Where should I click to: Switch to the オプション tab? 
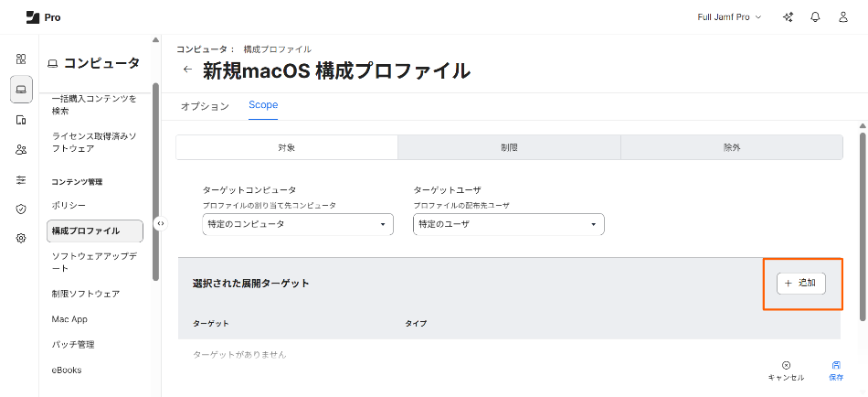(x=205, y=106)
